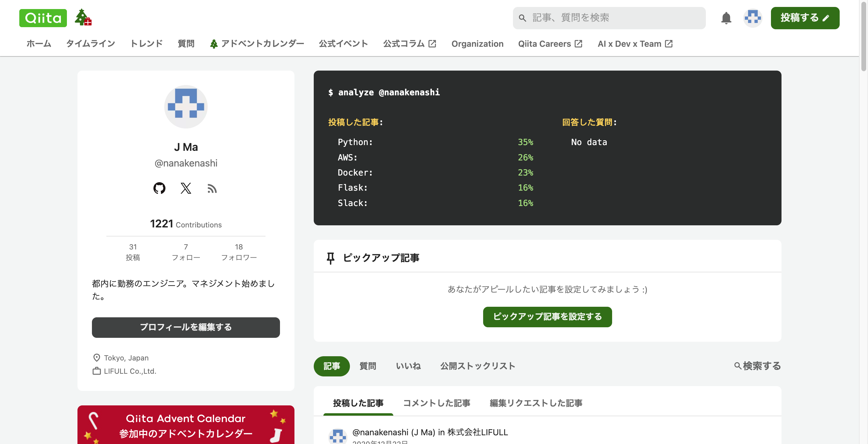Click the pin icon beside ピックアップ記事
This screenshot has height=444, width=868.
point(330,258)
